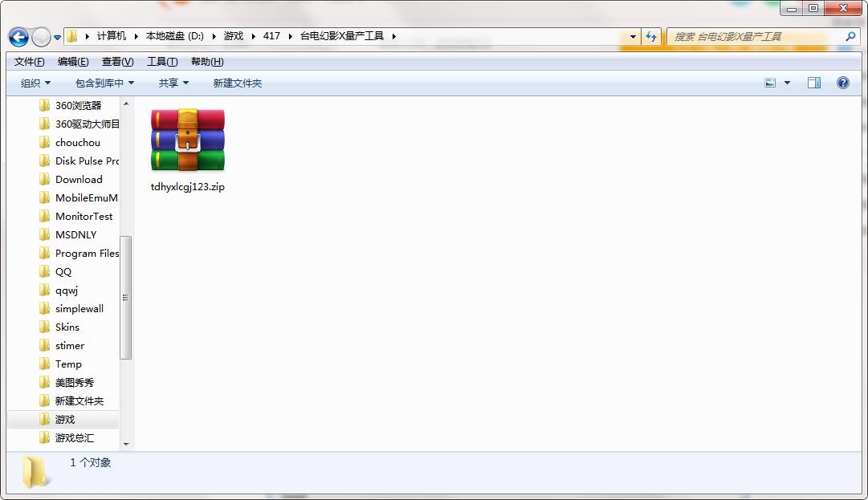Open the recent pages dropdown arrow
Image resolution: width=868 pixels, height=500 pixels.
(x=57, y=38)
